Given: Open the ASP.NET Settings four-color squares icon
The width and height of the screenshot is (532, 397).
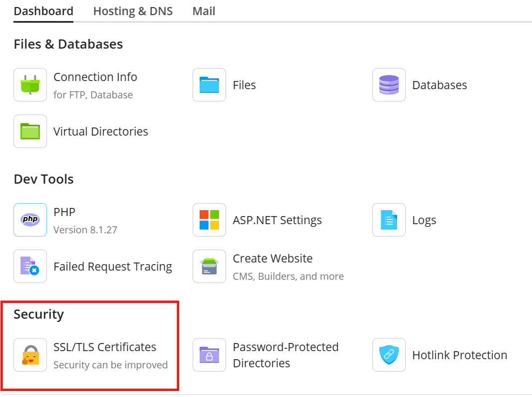Looking at the screenshot, I should click(209, 220).
